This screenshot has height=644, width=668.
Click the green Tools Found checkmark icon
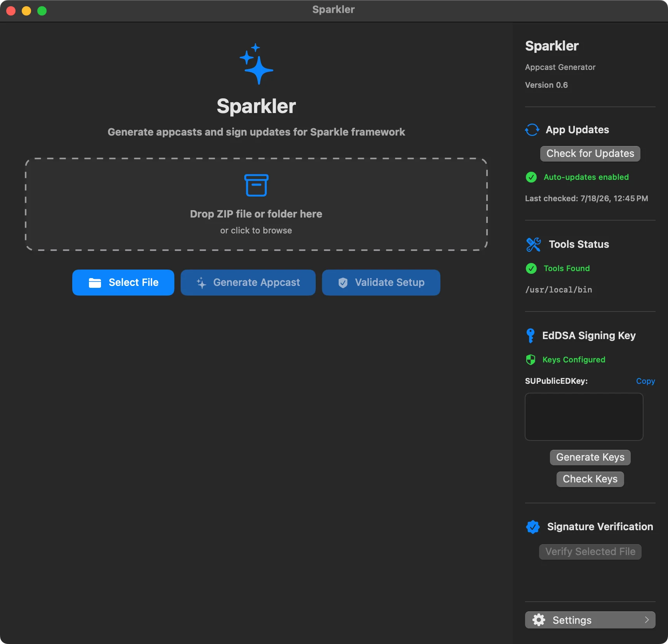point(531,268)
